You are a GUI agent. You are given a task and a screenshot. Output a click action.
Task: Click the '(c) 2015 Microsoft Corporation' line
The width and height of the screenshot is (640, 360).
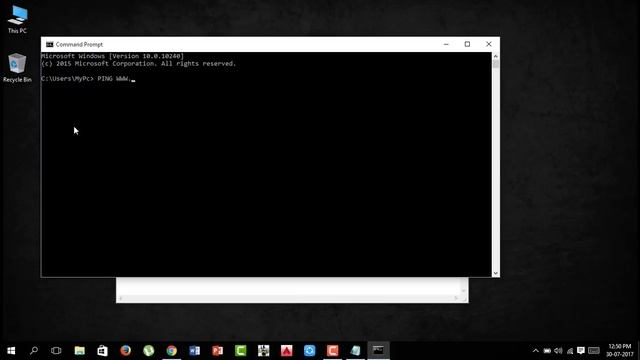click(139, 64)
